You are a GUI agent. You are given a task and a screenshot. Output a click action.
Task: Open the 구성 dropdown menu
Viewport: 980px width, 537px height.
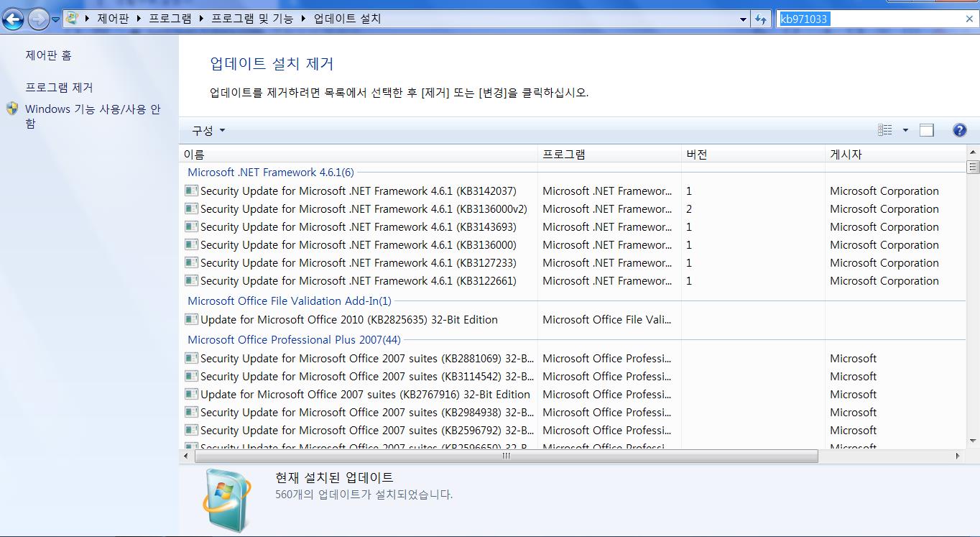[208, 130]
